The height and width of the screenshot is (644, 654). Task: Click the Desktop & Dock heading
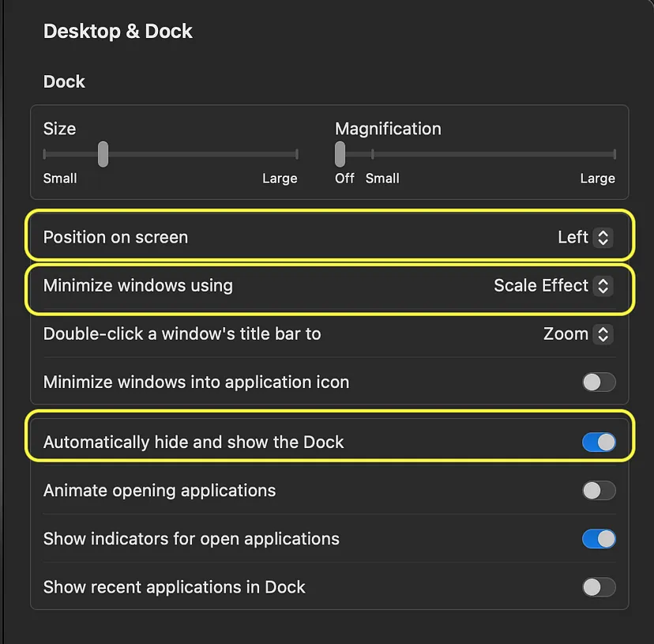tap(118, 32)
